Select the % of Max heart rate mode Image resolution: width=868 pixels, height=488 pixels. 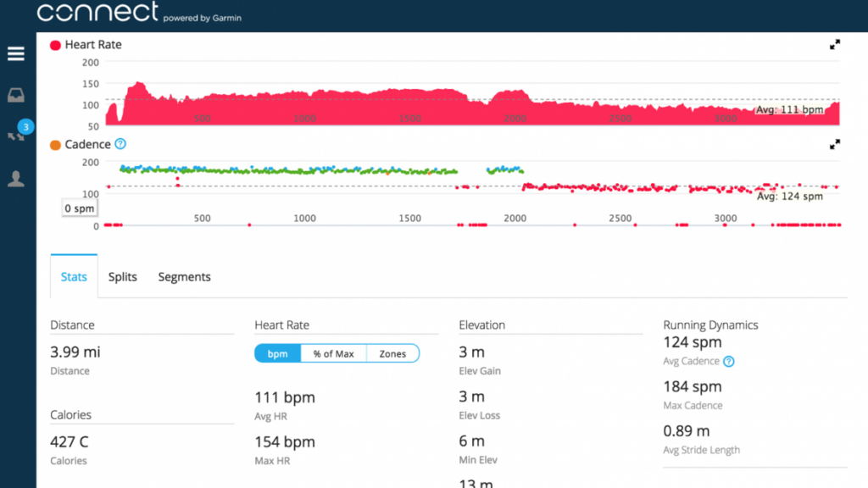tap(333, 353)
